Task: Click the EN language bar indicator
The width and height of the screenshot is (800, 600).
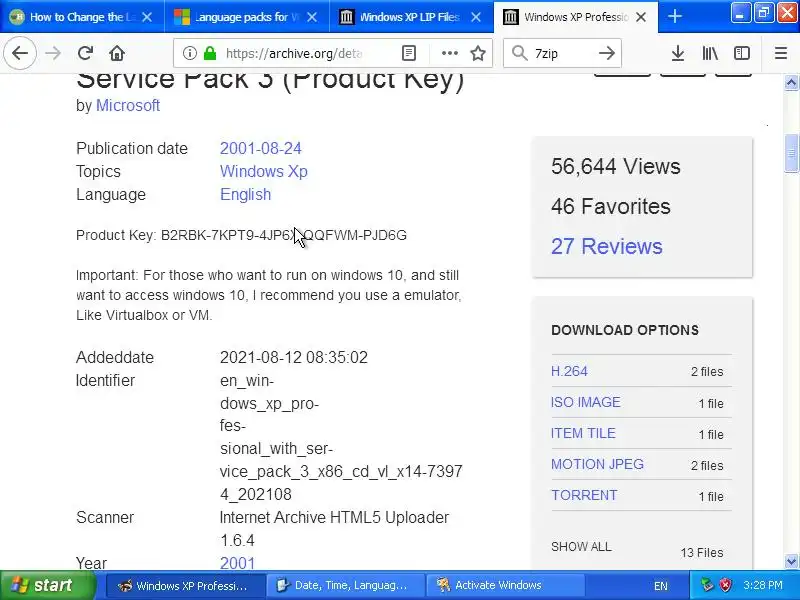Action: coord(661,586)
